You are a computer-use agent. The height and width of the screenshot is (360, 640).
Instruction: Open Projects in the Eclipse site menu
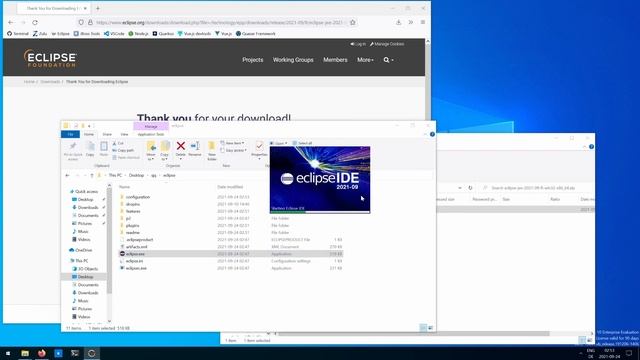point(253,60)
